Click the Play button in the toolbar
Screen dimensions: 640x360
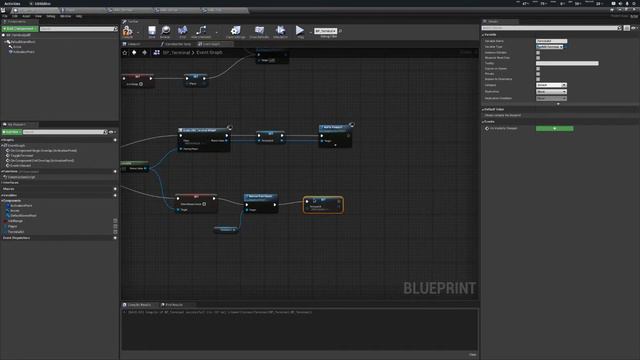pos(300,31)
